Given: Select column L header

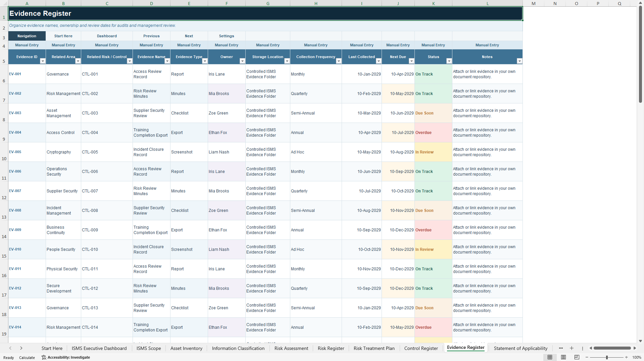Looking at the screenshot, I should click(487, 3).
